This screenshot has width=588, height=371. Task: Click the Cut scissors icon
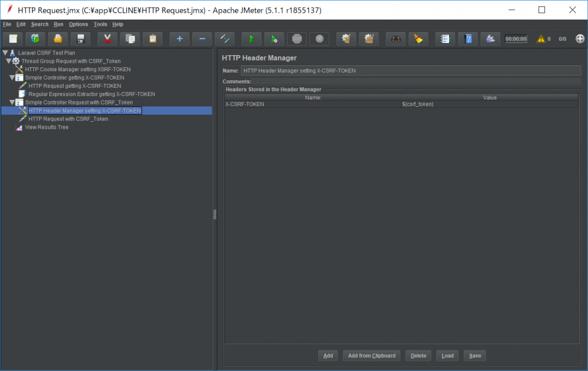click(x=107, y=39)
